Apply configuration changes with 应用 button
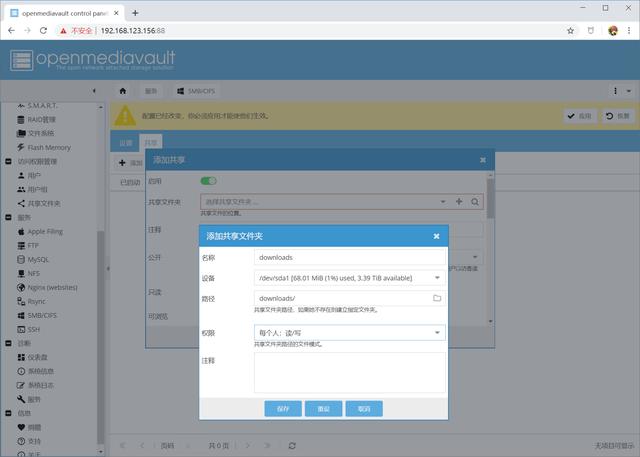This screenshot has height=457, width=640. coord(580,116)
